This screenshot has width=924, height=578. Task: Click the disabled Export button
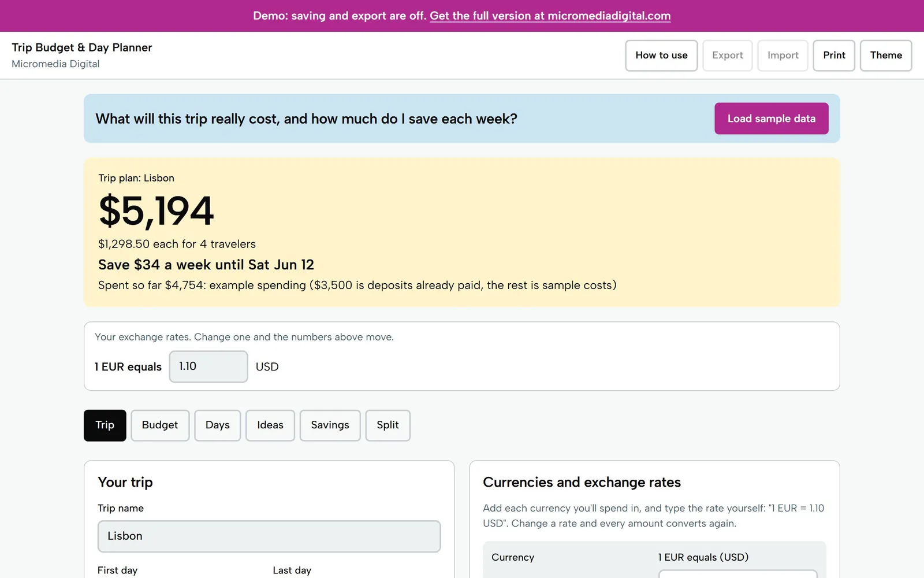tap(727, 55)
